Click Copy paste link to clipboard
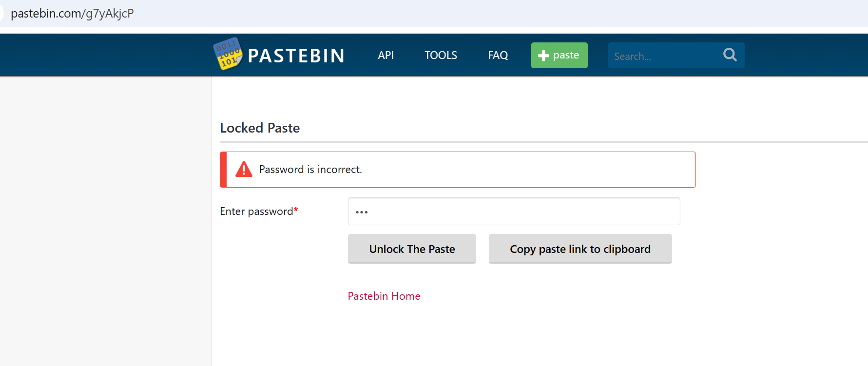Image resolution: width=868 pixels, height=366 pixels. 580,249
